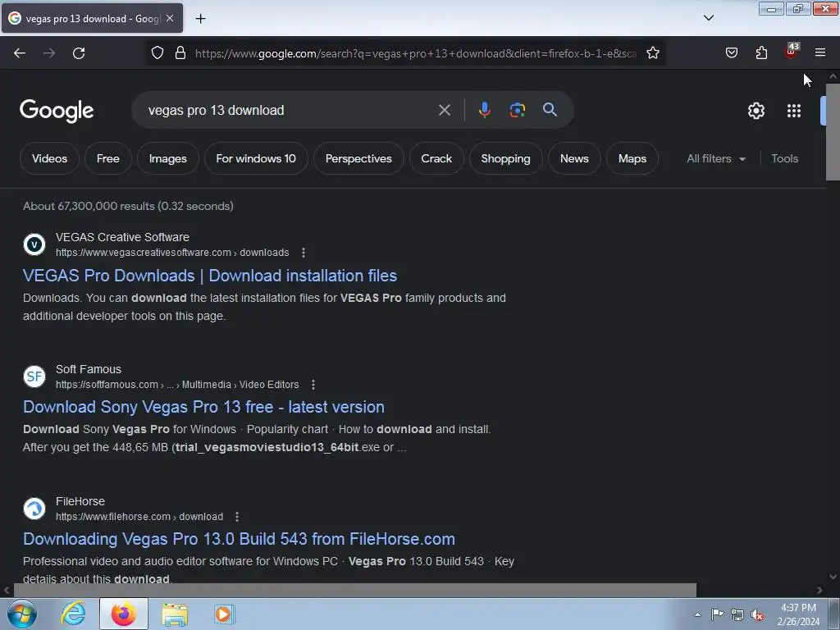Open the search Tools option
The height and width of the screenshot is (630, 840).
pos(784,158)
